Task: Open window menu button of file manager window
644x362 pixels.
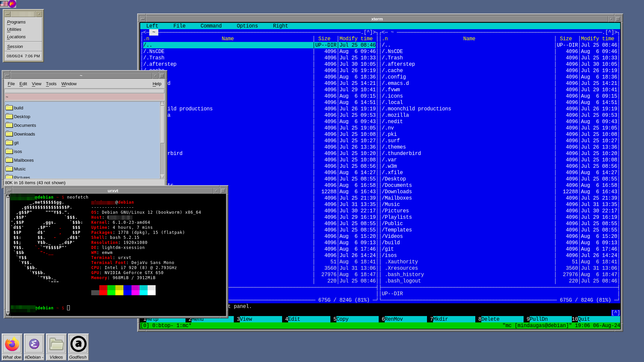Action: [x=7, y=75]
